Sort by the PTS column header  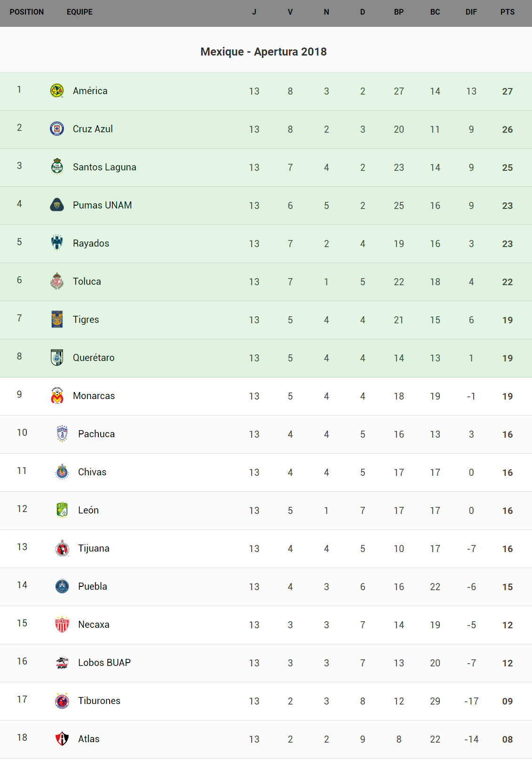pos(507,12)
